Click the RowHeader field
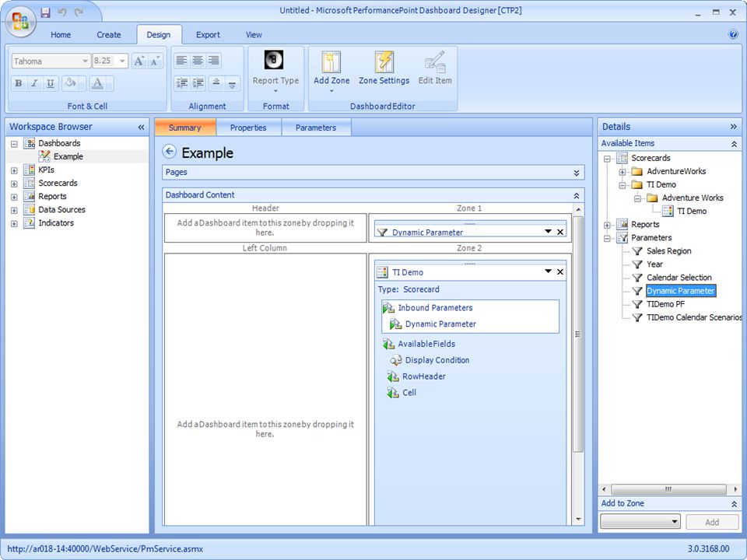 point(423,376)
